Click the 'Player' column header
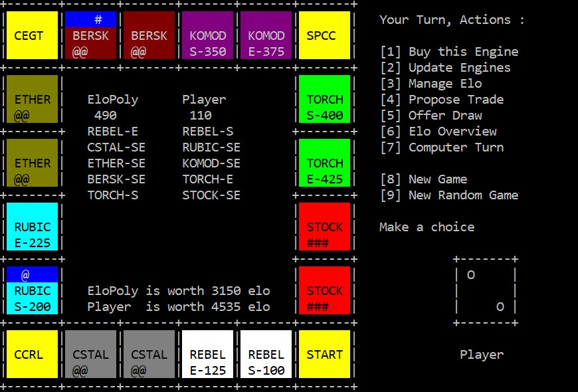This screenshot has width=578, height=392. [204, 99]
